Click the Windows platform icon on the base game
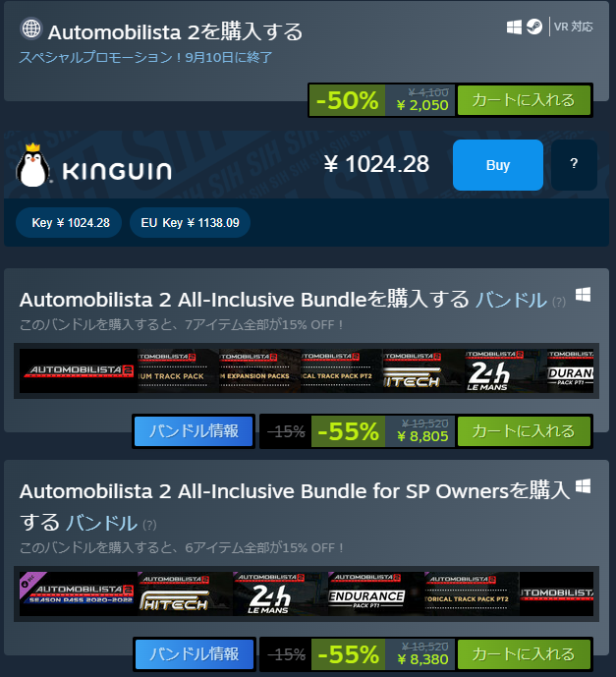 514,27
